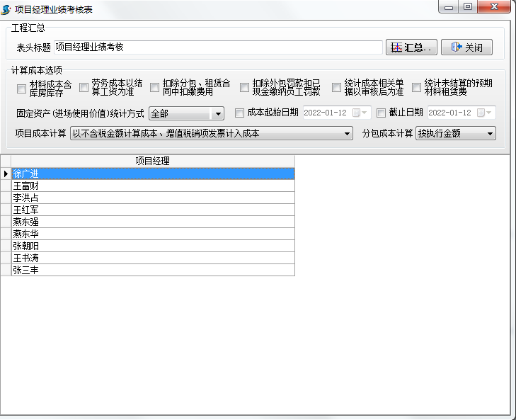Maximize the window
The image size is (516, 420).
point(468,7)
